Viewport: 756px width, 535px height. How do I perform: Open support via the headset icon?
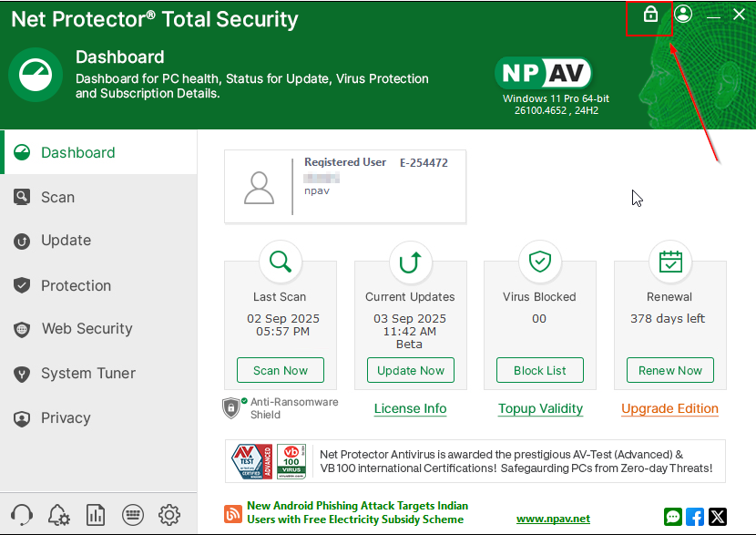tap(22, 515)
